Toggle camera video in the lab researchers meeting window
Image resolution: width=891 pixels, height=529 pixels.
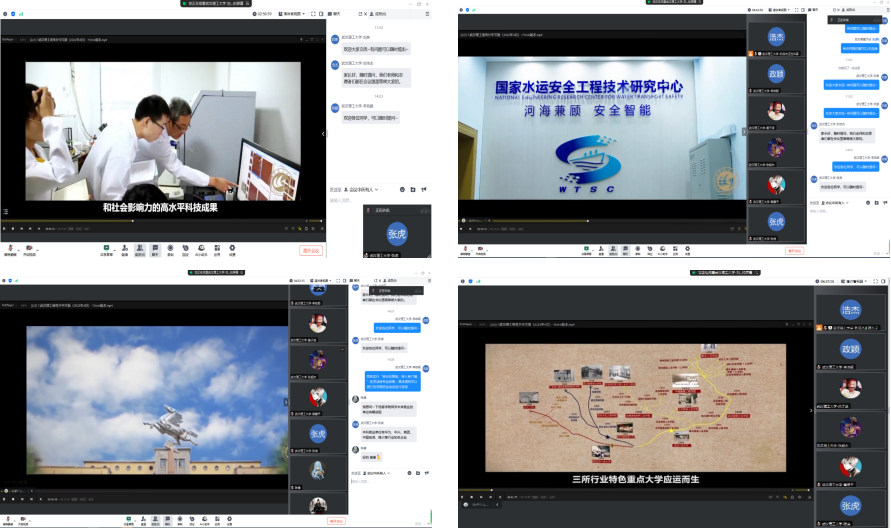(x=29, y=247)
